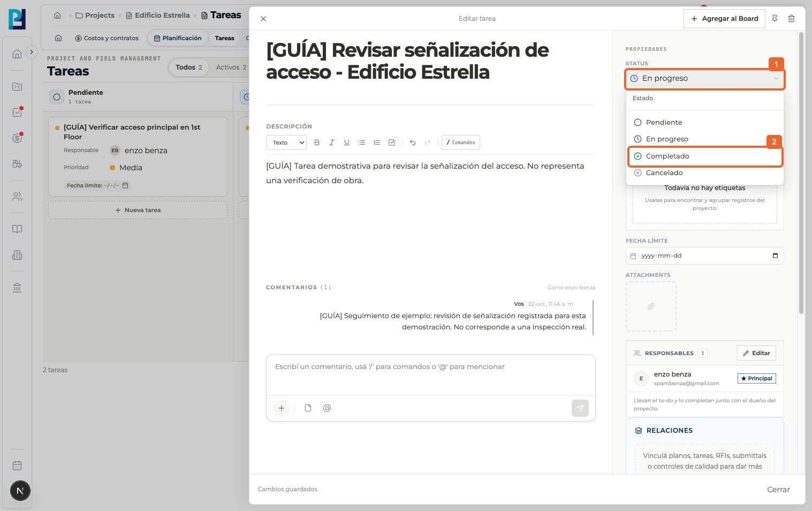Insert a numbered list in the description
The width and height of the screenshot is (812, 511).
click(x=377, y=142)
